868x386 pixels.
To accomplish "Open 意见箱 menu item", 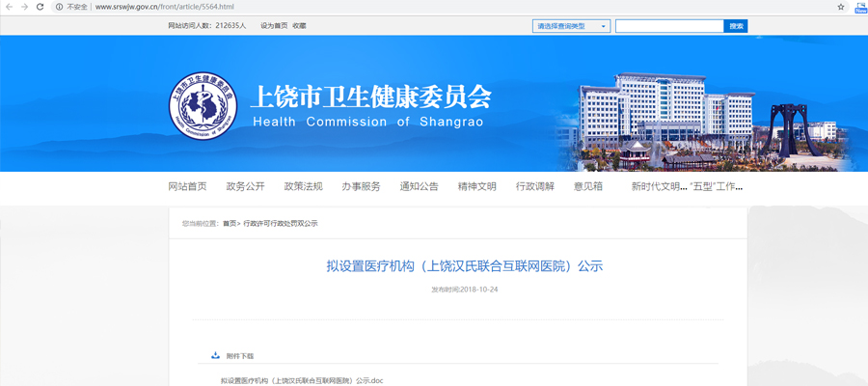I will click(588, 186).
